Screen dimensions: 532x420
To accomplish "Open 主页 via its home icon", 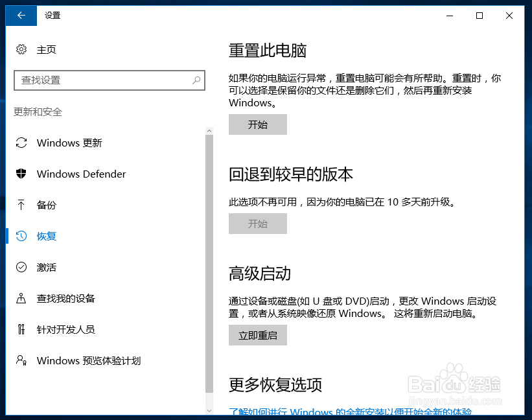I will click(20, 49).
